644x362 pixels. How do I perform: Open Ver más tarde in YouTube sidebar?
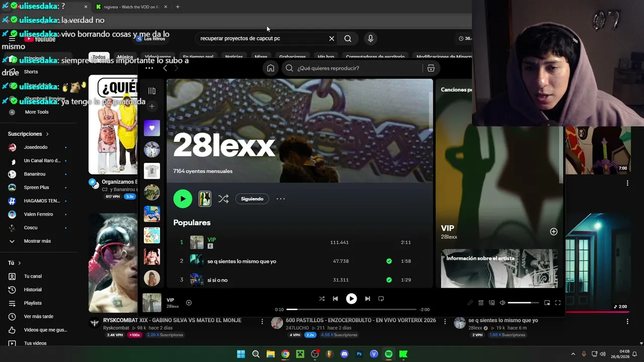point(38,317)
